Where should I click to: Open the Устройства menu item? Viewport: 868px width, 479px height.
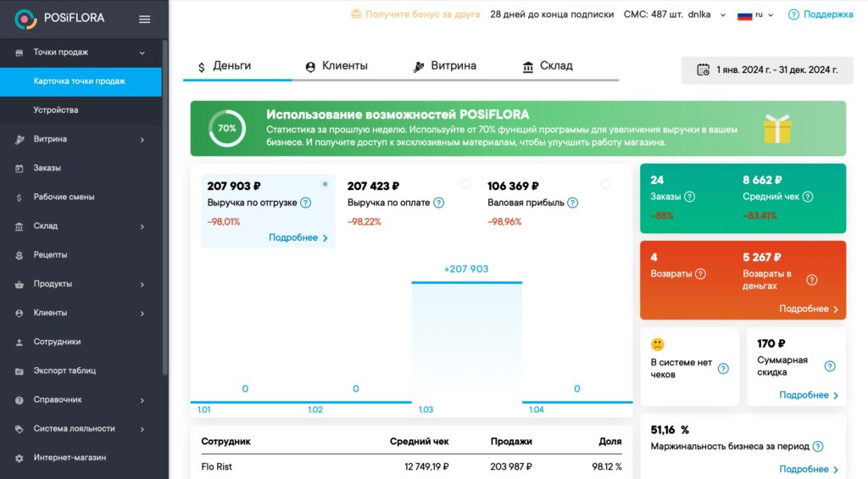[81, 110]
